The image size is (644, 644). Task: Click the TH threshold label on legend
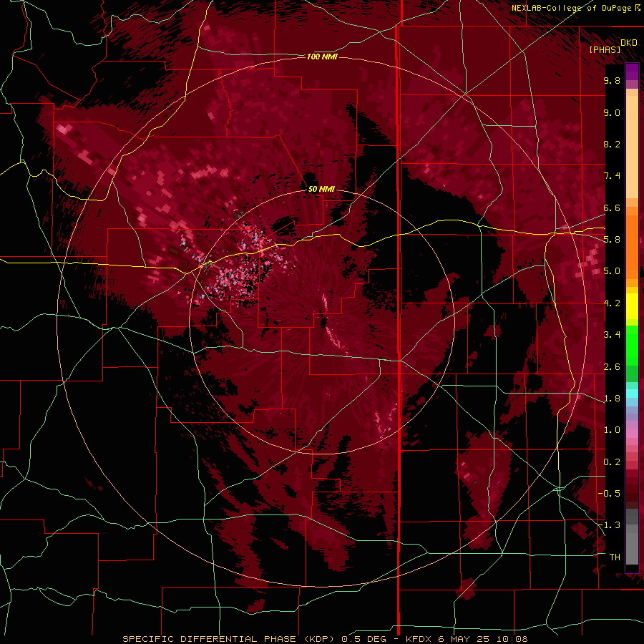[x=615, y=557]
